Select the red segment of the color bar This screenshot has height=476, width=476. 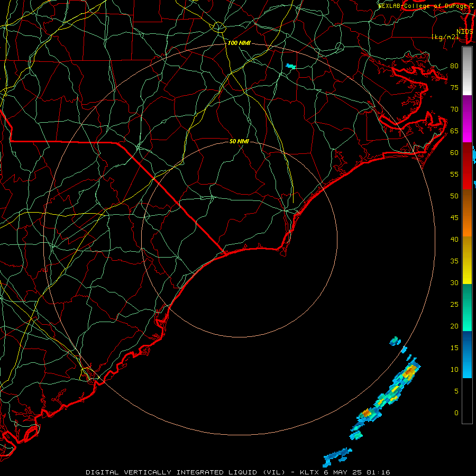(x=467, y=166)
